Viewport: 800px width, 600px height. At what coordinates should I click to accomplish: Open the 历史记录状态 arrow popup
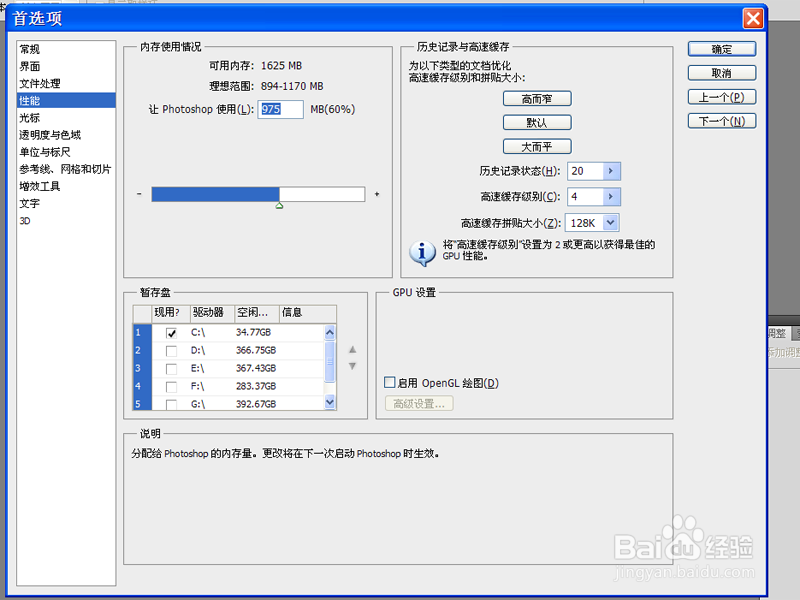coord(611,171)
